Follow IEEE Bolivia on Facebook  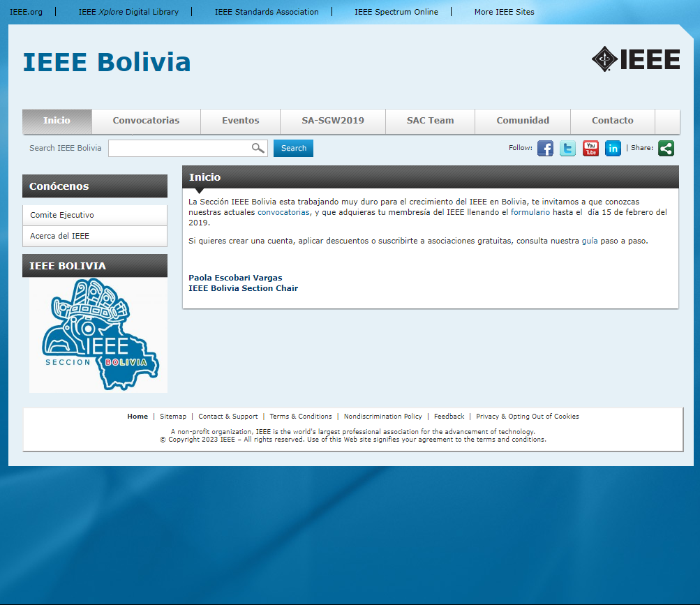[545, 148]
